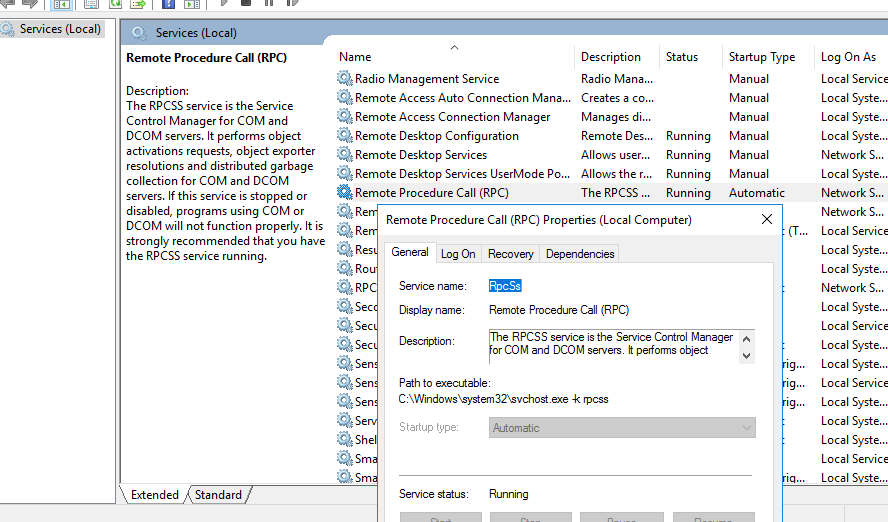Click the Help toolbar icon
Viewport: 888px width, 522px height.
pyautogui.click(x=168, y=4)
